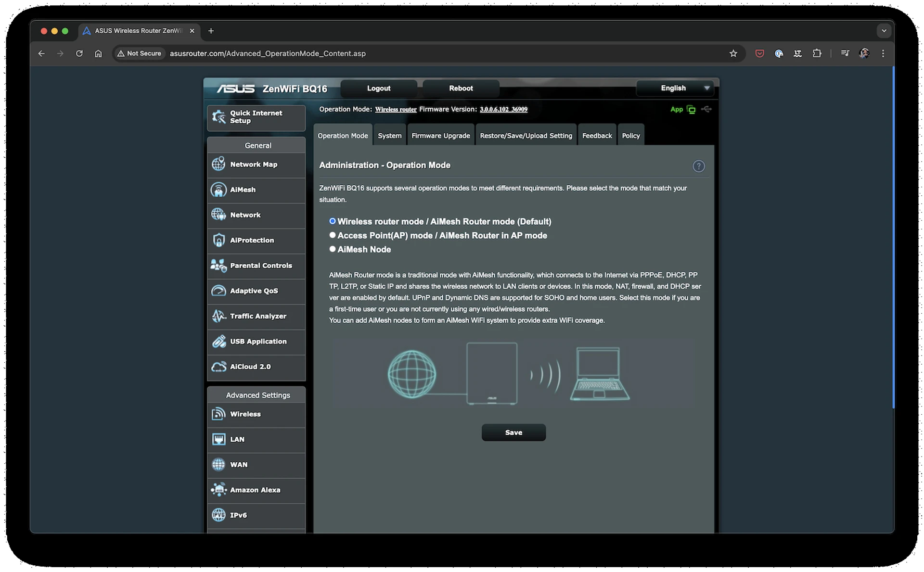The image size is (924, 572).
Task: Click the IPv6 icon
Action: (x=218, y=515)
